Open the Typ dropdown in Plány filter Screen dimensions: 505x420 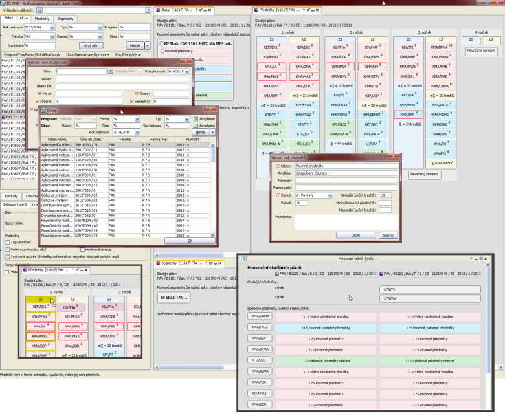coord(100,28)
